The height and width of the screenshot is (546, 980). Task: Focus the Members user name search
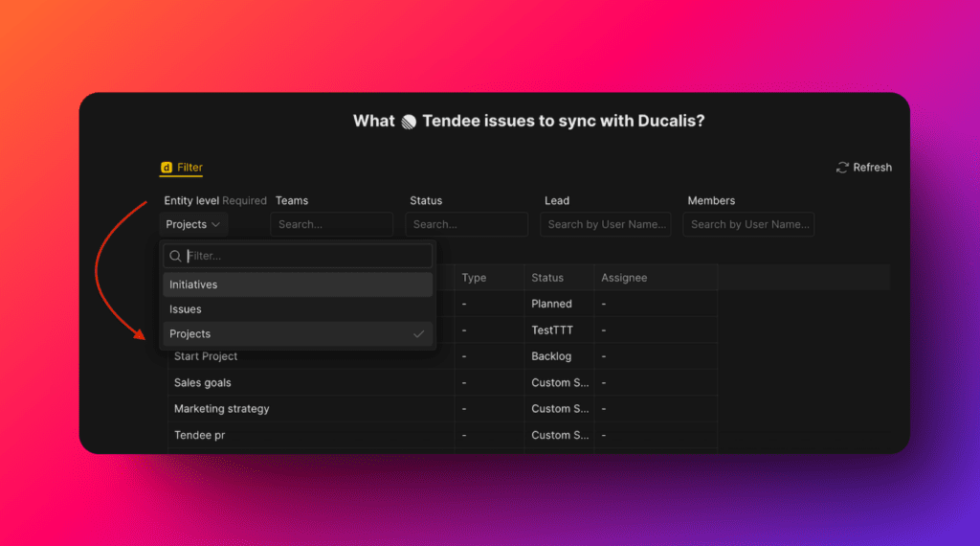tap(749, 224)
